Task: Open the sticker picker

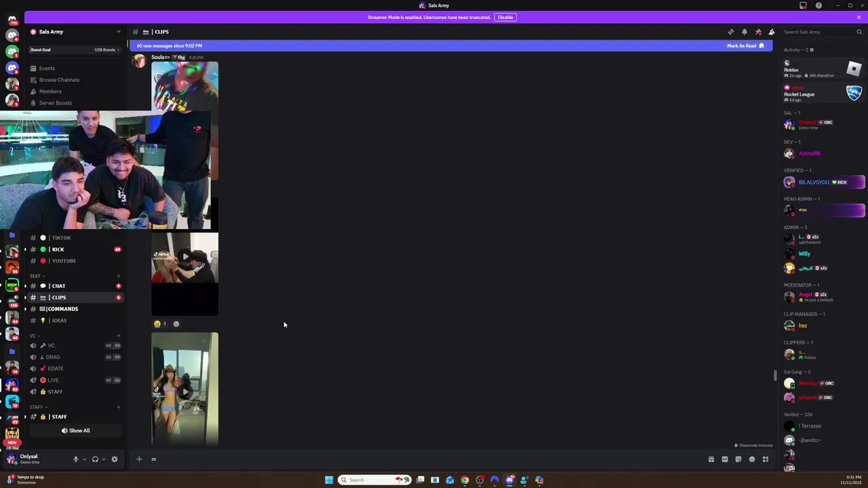Action: pyautogui.click(x=738, y=459)
